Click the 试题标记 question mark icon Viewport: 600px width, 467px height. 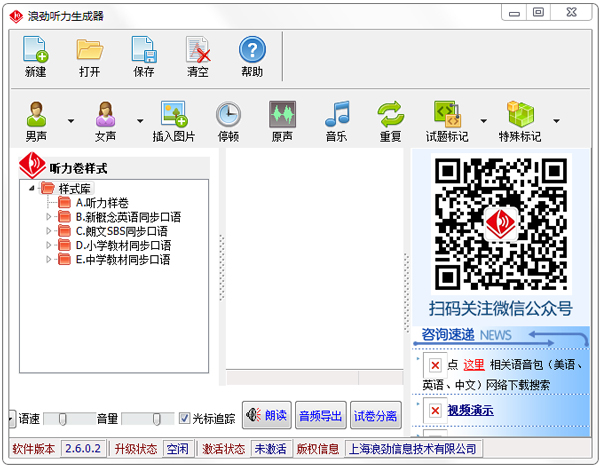(447, 114)
